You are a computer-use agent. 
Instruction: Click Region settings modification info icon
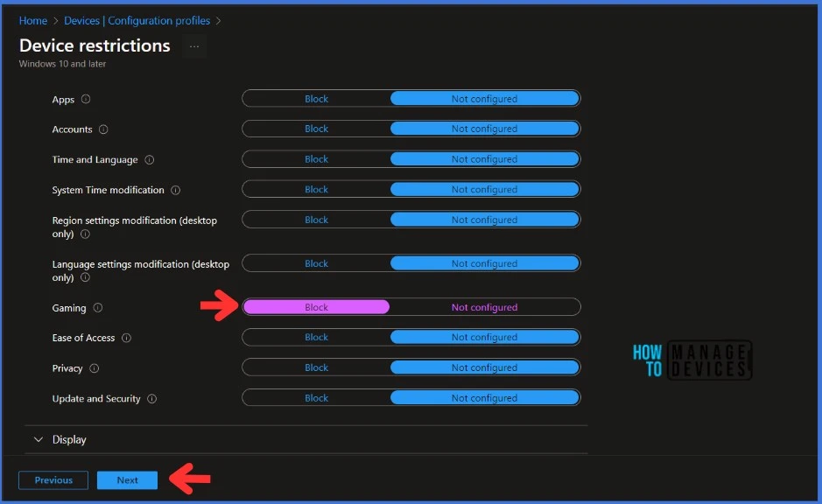pos(85,234)
